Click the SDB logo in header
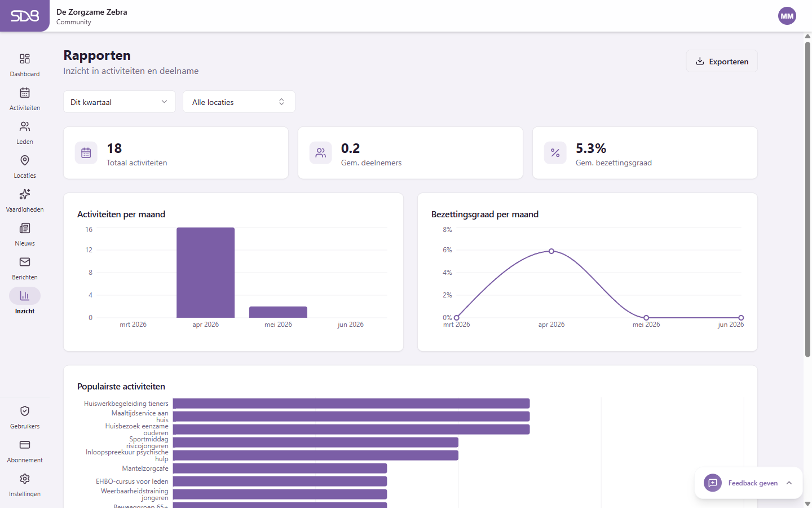 click(x=25, y=16)
